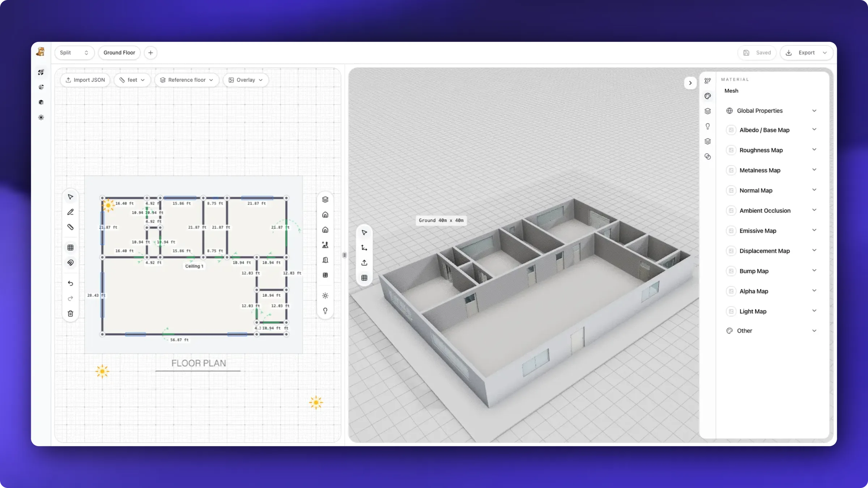
Task: Open the material palette panel tab
Action: (x=708, y=96)
